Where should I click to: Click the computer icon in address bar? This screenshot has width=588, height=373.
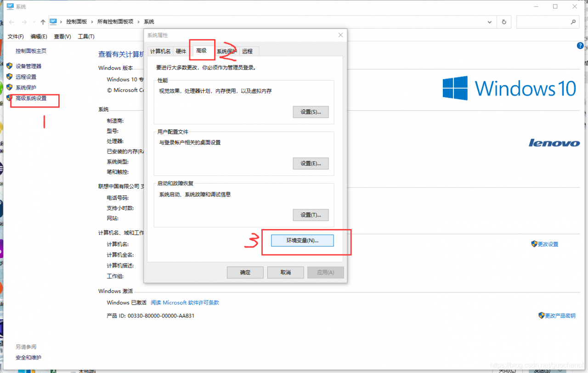pos(53,22)
